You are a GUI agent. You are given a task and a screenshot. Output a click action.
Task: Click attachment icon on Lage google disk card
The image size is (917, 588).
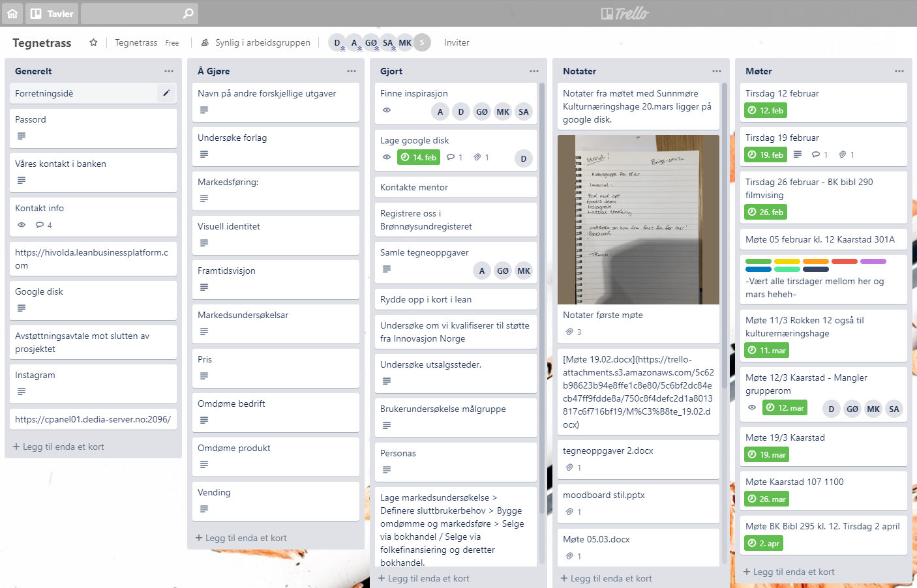(x=477, y=157)
